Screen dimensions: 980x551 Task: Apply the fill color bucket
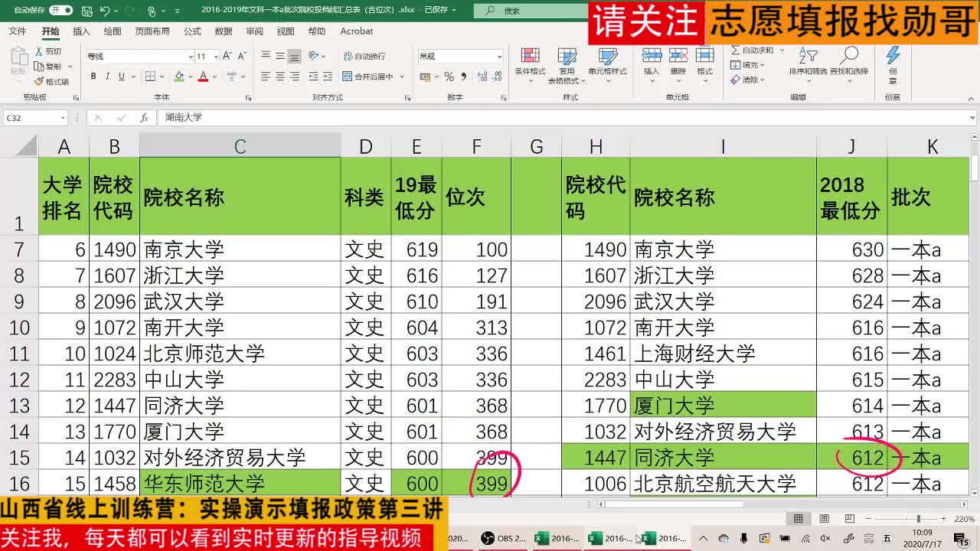pyautogui.click(x=179, y=77)
